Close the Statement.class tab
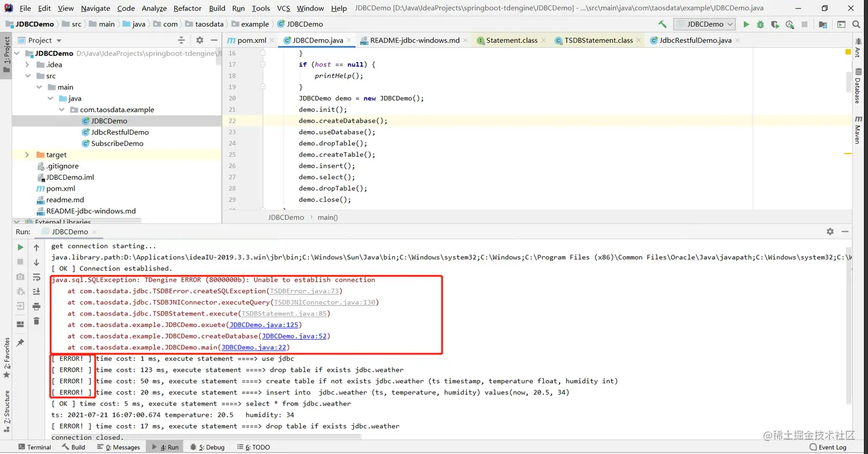 coord(543,40)
